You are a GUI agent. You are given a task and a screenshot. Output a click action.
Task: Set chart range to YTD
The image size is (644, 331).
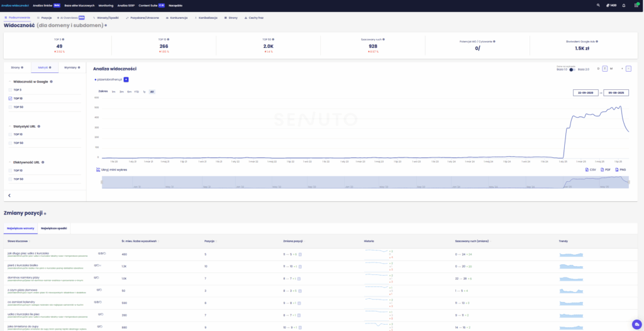point(136,91)
